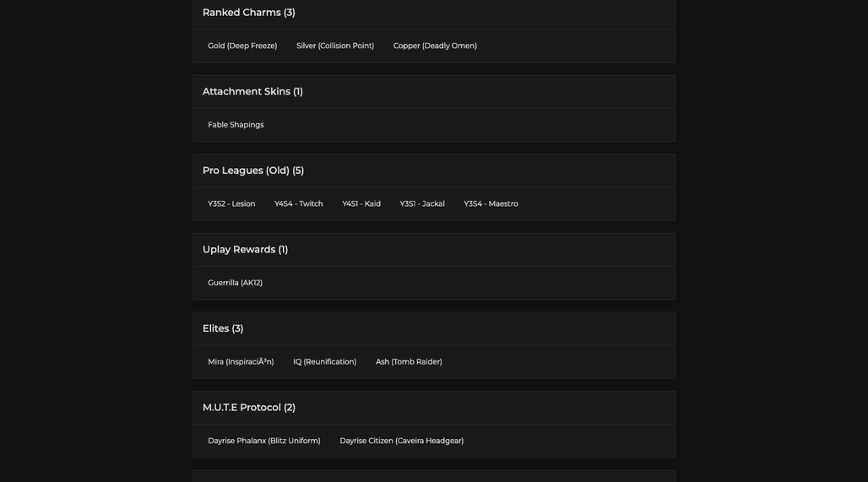Select Guerrilla (AK12) reward
Image resolution: width=868 pixels, height=482 pixels.
click(236, 283)
